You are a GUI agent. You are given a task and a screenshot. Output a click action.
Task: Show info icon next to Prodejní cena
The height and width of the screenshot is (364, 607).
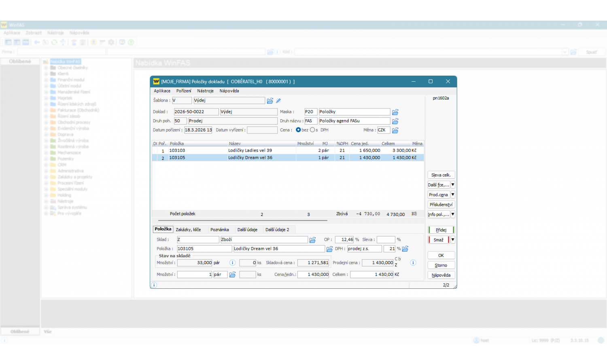413,263
